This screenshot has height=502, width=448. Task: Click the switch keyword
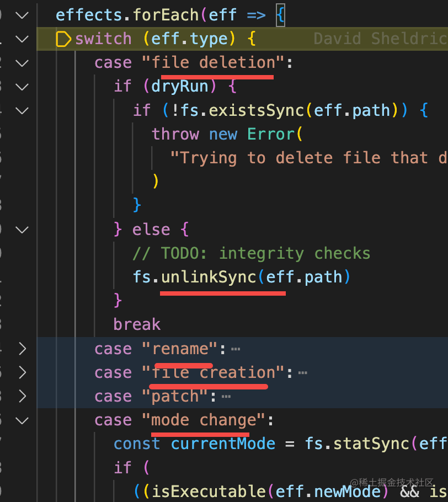pyautogui.click(x=103, y=39)
